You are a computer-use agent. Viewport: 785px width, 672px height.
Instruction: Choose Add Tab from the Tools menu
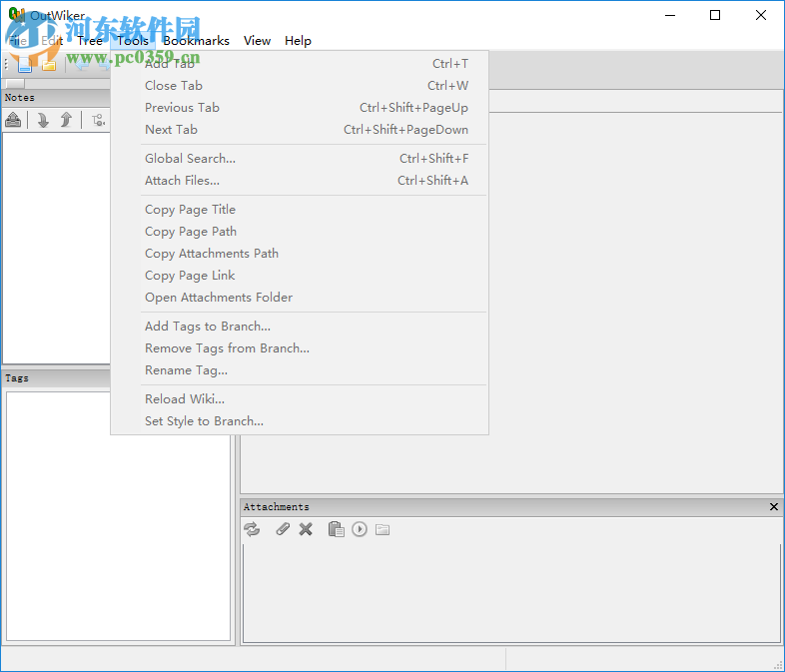300,64
